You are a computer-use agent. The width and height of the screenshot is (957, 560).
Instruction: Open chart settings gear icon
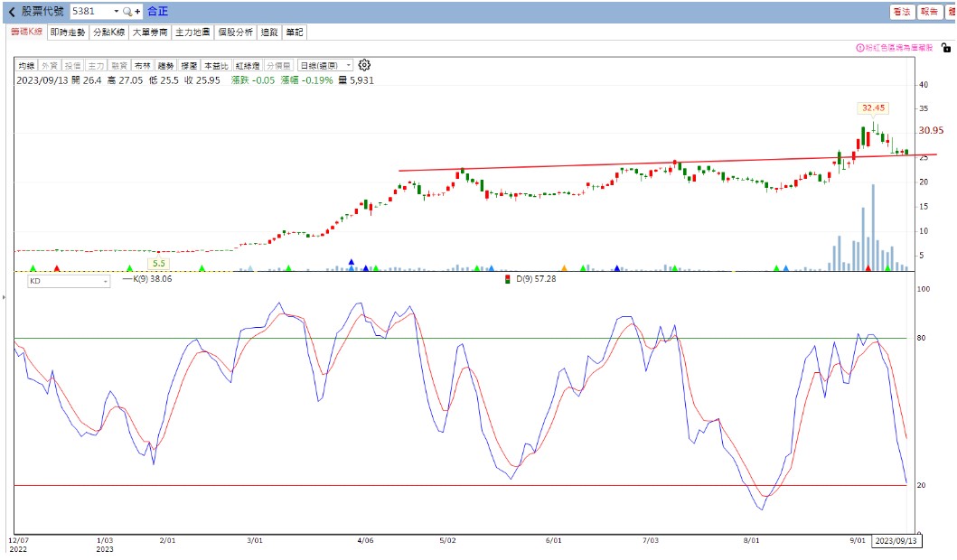coord(364,65)
